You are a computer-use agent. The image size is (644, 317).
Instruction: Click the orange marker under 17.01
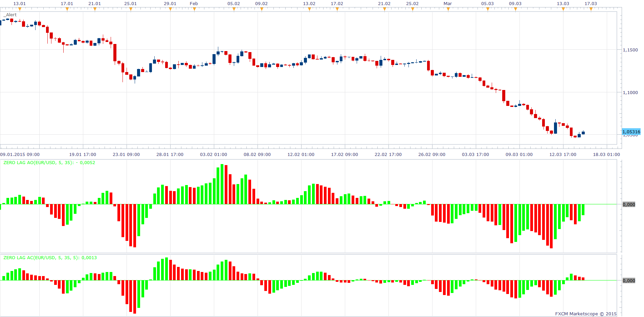coord(67,9)
